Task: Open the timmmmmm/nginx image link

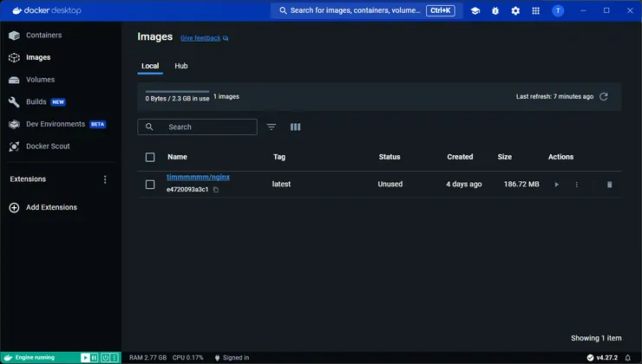Action: [x=198, y=177]
